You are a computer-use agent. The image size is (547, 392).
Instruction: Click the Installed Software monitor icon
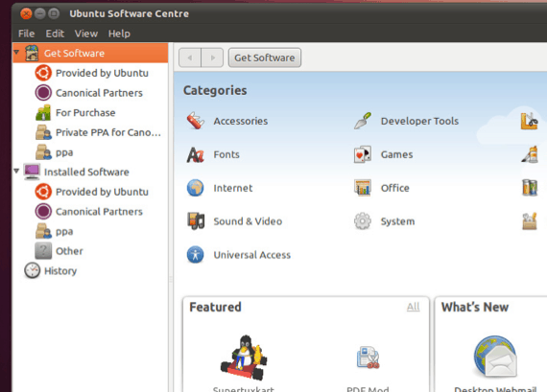point(32,172)
